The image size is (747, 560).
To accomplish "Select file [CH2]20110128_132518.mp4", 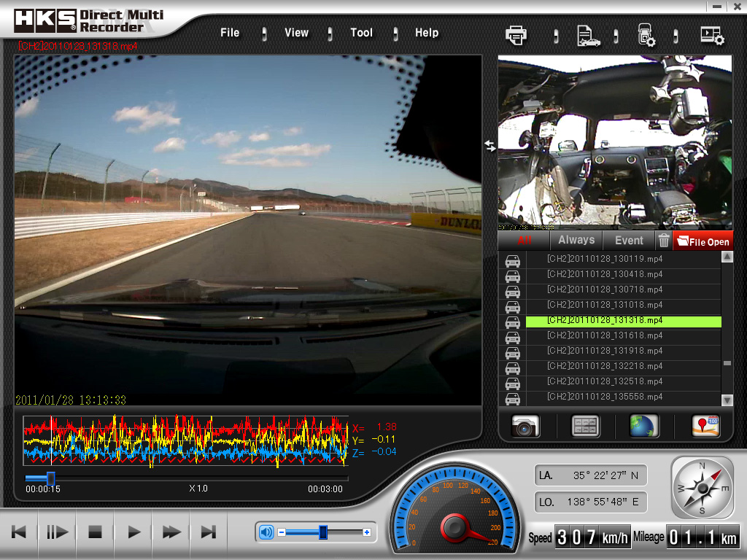I will click(x=623, y=381).
